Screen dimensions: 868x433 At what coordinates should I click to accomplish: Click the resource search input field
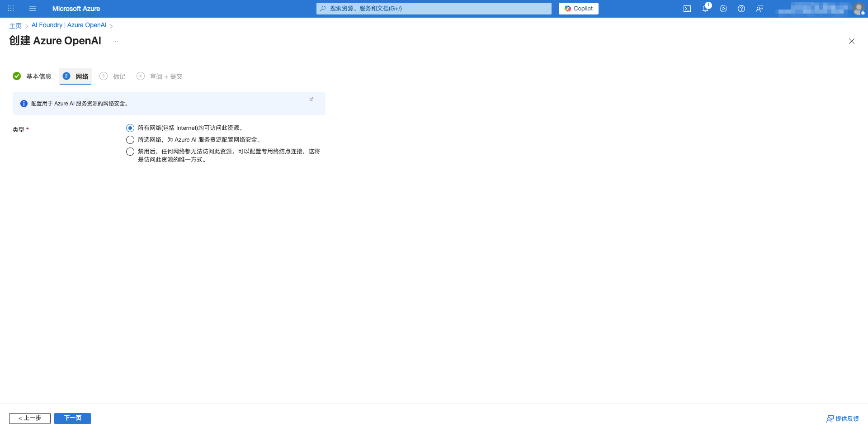(x=433, y=8)
